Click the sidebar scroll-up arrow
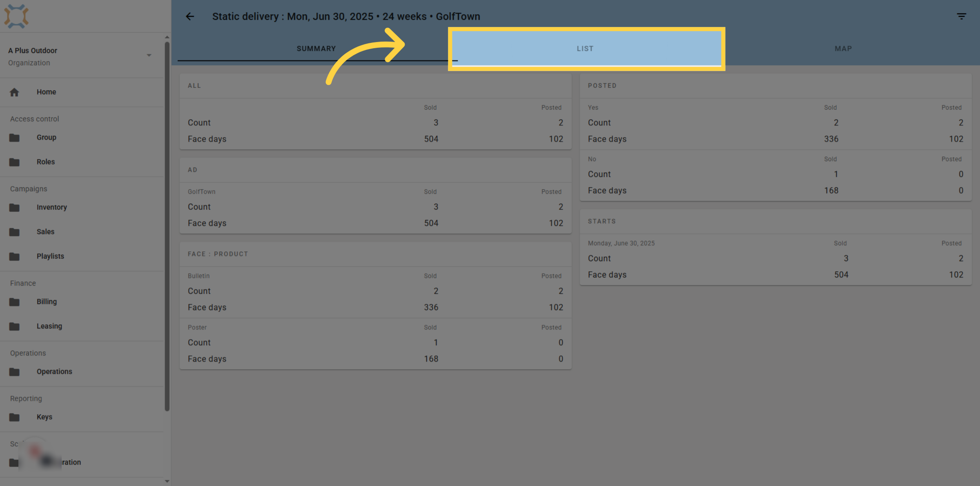Viewport: 980px width, 486px height. click(x=167, y=37)
